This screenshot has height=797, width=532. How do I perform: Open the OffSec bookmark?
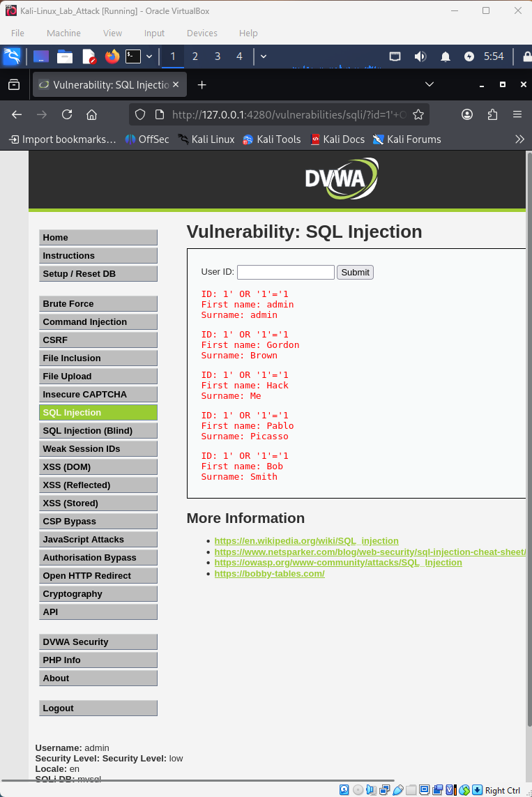click(147, 139)
